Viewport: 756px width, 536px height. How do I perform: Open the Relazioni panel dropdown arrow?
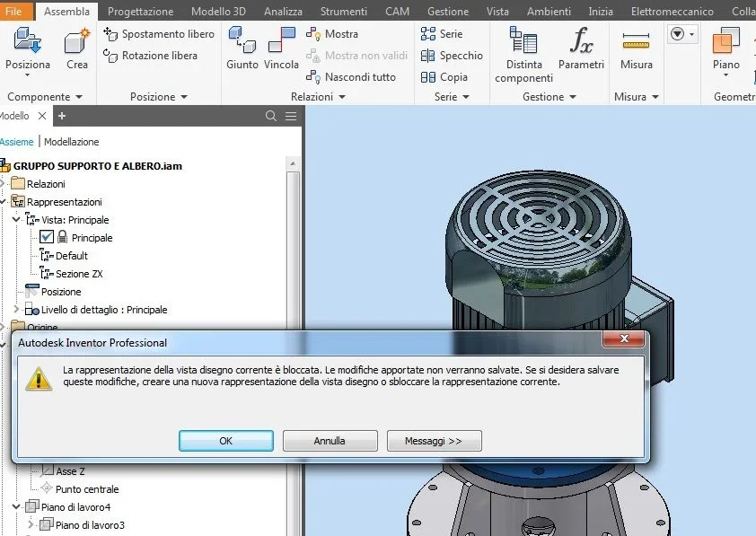click(342, 97)
